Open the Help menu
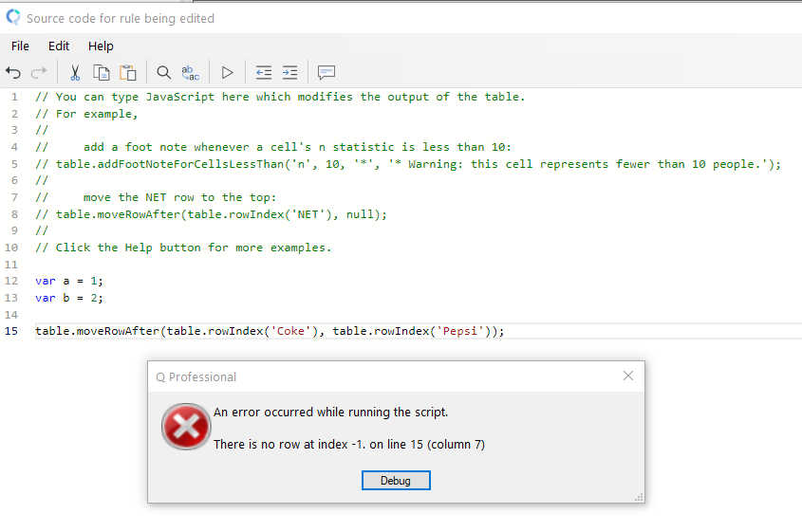Viewport: 802px width, 532px height. (101, 46)
